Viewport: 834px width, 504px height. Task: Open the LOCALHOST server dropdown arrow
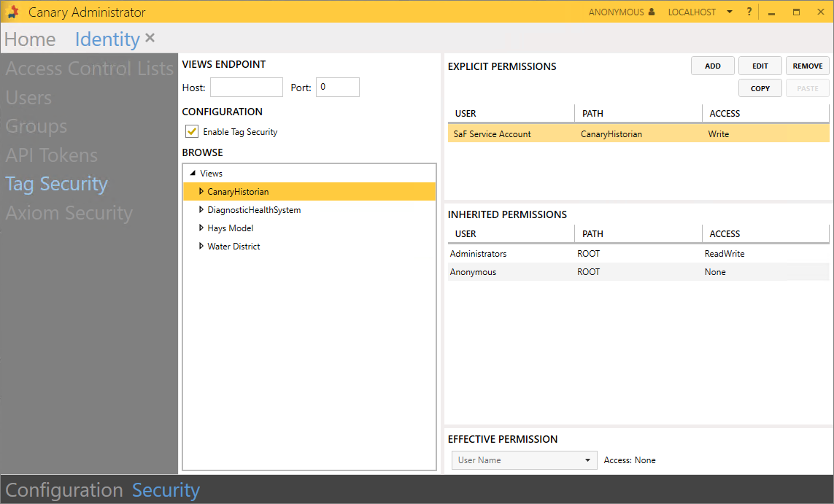coord(730,12)
